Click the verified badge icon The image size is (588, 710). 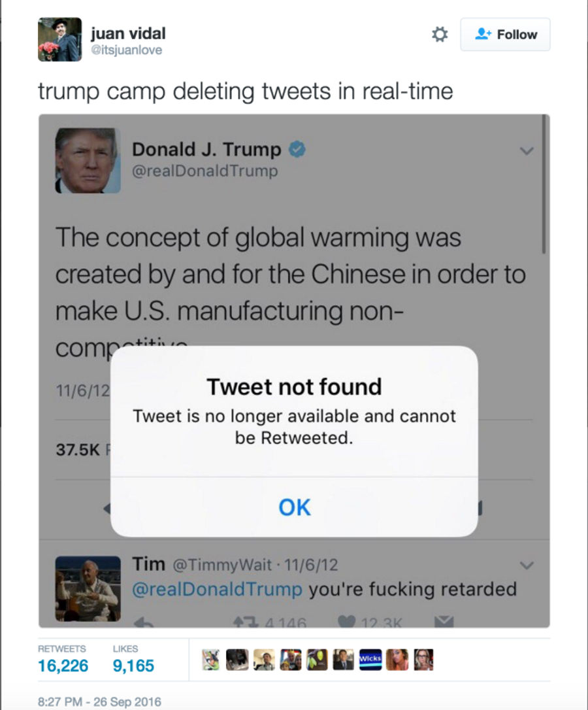coord(297,149)
